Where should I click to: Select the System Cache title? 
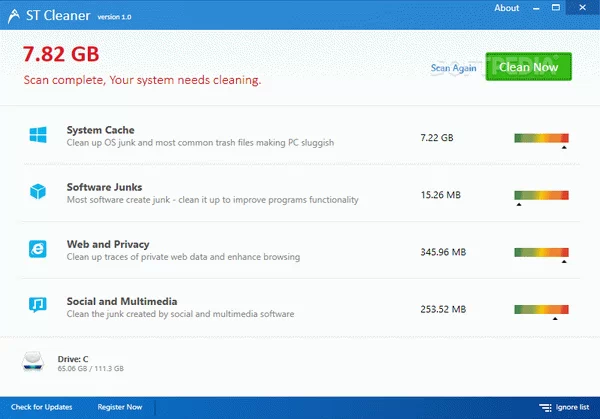[100, 130]
